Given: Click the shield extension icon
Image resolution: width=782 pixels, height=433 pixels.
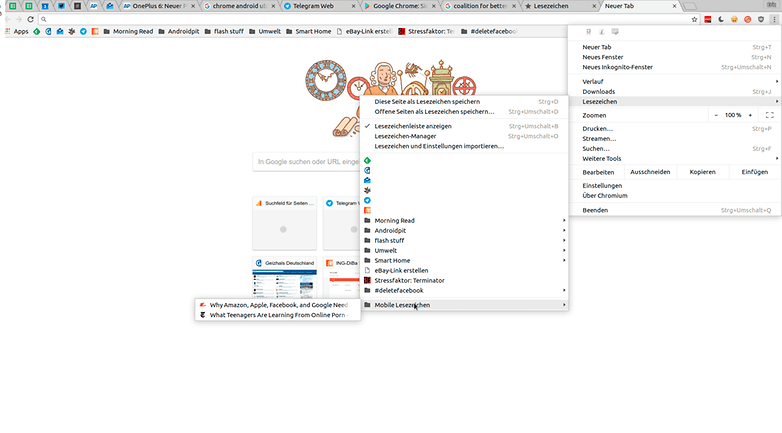Looking at the screenshot, I should pyautogui.click(x=761, y=19).
